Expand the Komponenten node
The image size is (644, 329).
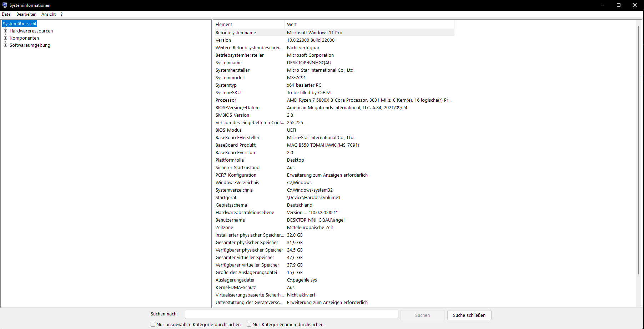[x=5, y=38]
